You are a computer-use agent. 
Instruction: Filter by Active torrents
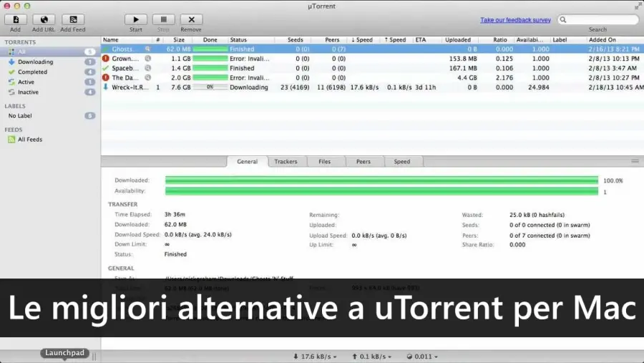tap(50, 82)
